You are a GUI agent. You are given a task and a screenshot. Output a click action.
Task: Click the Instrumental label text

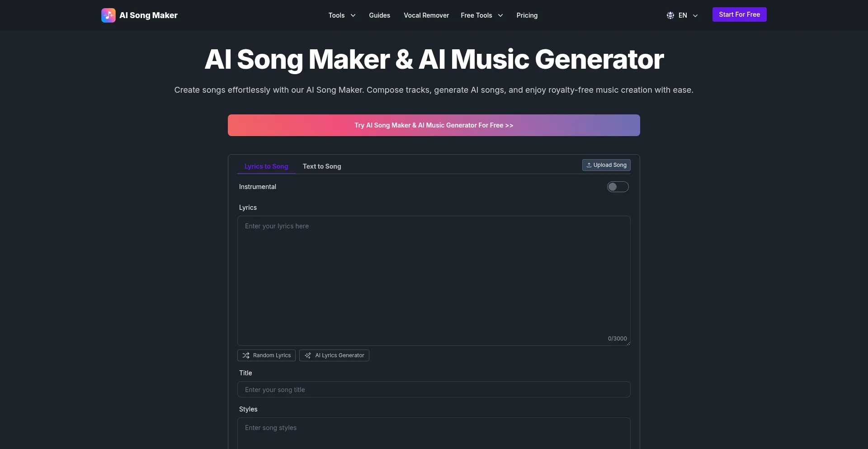click(258, 187)
